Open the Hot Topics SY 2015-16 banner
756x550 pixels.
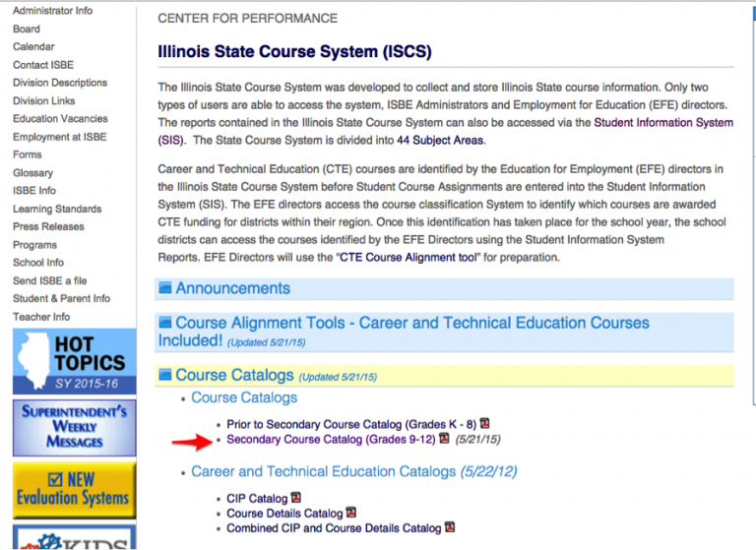(x=74, y=361)
